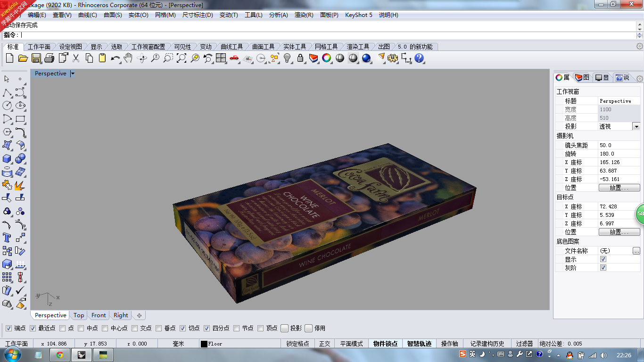Image resolution: width=644 pixels, height=362 pixels.
Task: Click the blue help question mark icon
Action: pyautogui.click(x=419, y=58)
